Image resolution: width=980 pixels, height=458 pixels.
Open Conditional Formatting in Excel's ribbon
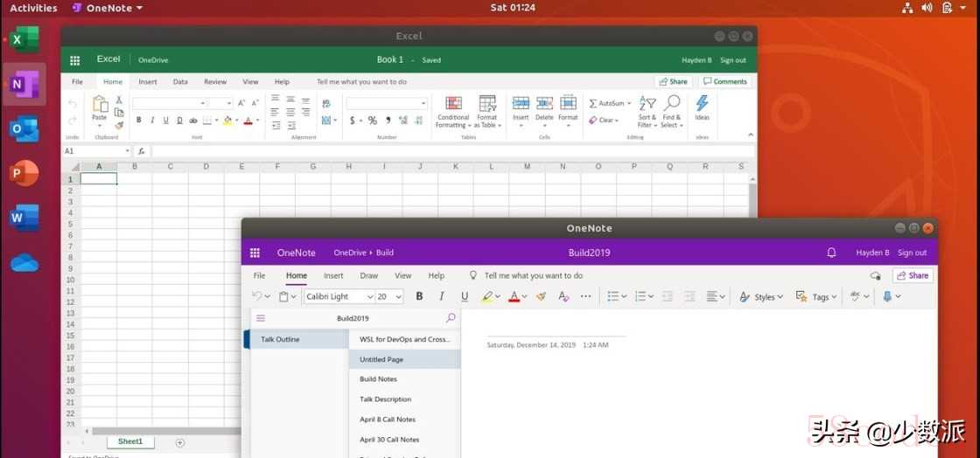453,112
